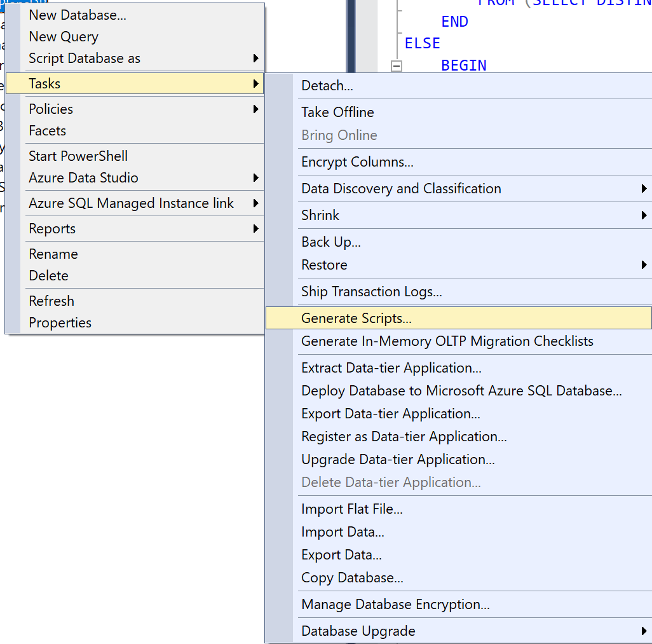
Task: Open the Restore submenu
Action: click(459, 264)
